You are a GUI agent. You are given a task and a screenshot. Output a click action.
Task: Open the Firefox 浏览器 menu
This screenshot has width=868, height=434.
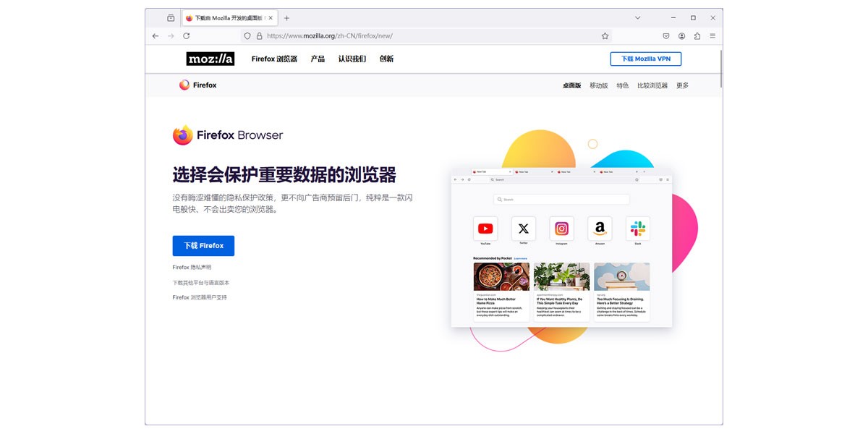pyautogui.click(x=274, y=59)
